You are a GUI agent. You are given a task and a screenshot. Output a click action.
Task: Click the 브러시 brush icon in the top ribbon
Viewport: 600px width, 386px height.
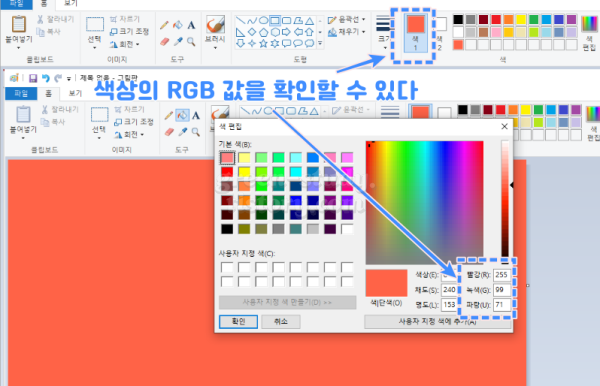click(x=215, y=24)
